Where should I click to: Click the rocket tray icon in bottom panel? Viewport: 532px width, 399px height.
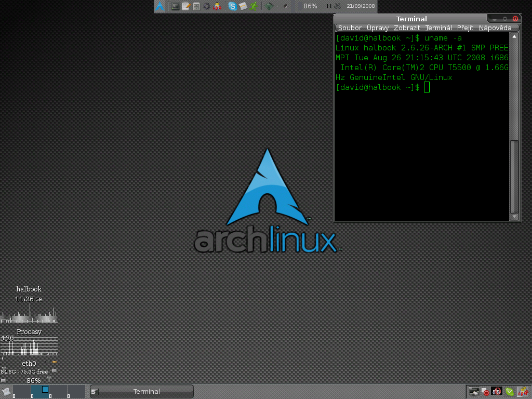coord(523,392)
